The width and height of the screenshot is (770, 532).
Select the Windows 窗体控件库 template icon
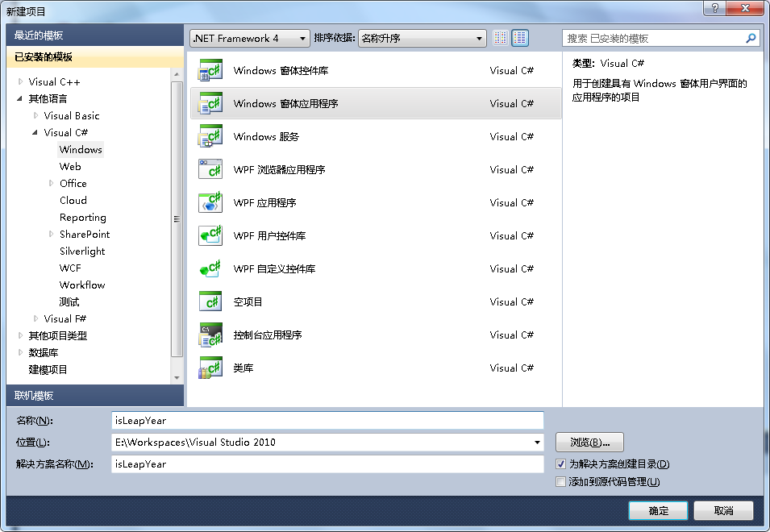210,70
